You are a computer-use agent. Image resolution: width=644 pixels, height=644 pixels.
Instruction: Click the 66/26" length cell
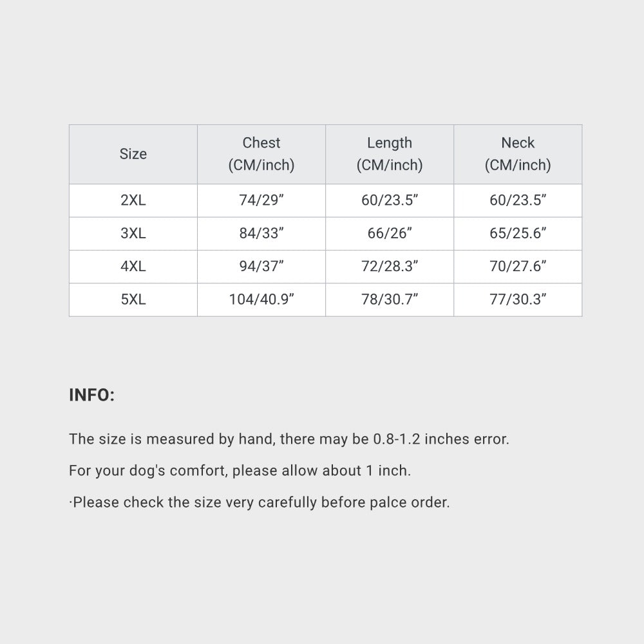pyautogui.click(x=390, y=233)
